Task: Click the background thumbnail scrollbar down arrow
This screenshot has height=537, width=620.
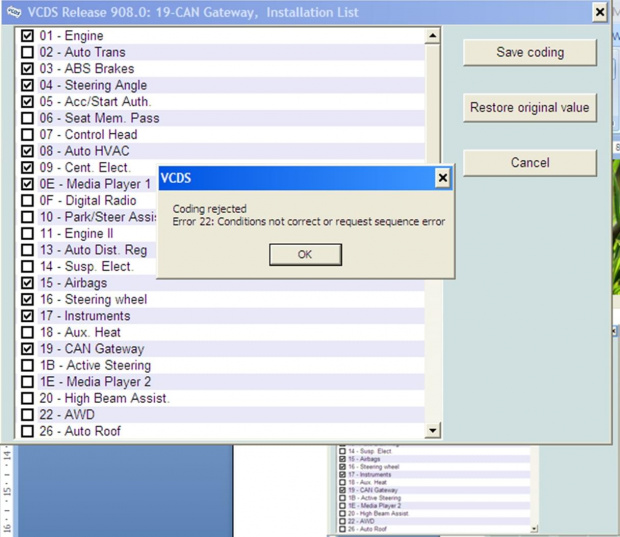Action: tap(534, 528)
